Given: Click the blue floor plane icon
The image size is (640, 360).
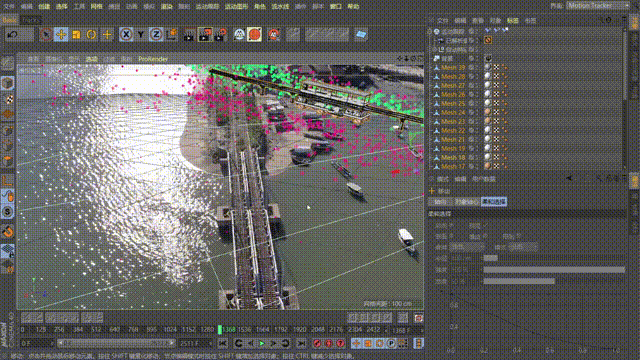Looking at the screenshot, I should (x=361, y=35).
